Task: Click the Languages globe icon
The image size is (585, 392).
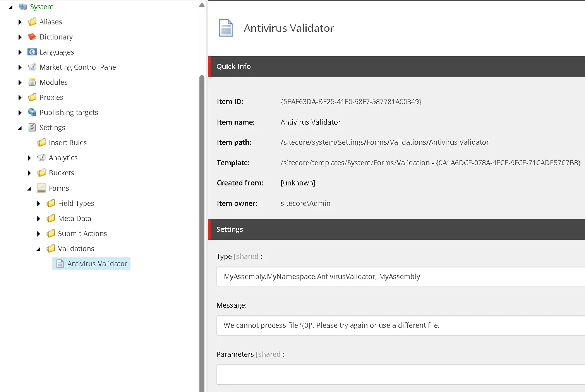Action: click(x=32, y=52)
